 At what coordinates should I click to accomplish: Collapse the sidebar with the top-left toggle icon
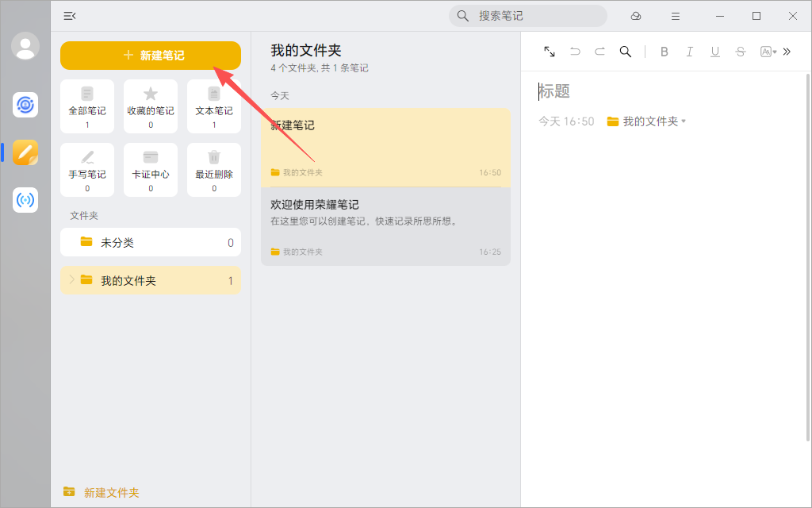(x=70, y=16)
